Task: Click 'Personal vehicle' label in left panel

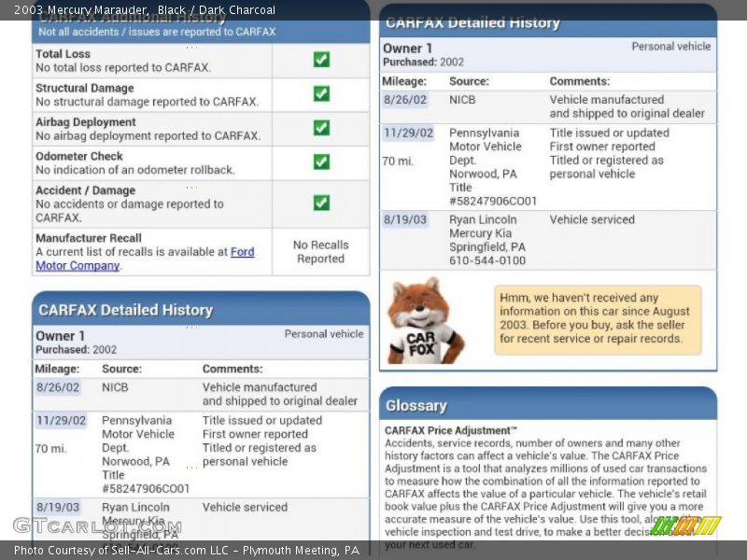Action: point(324,334)
